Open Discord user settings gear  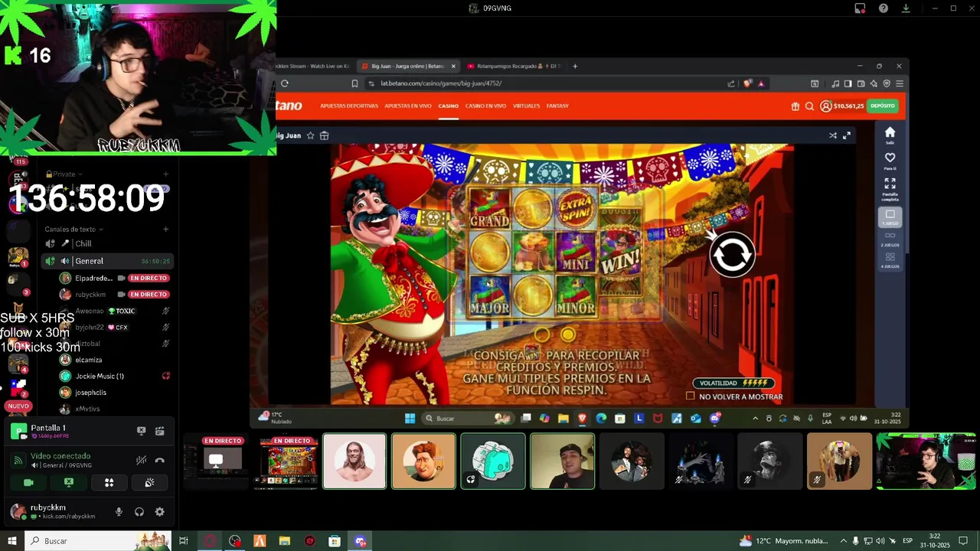159,512
